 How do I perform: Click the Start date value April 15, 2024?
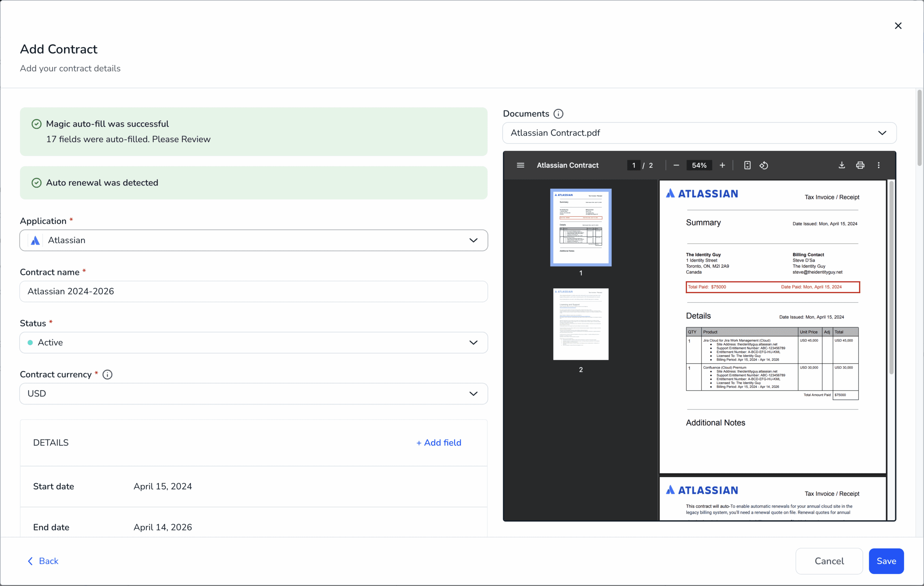coord(163,486)
